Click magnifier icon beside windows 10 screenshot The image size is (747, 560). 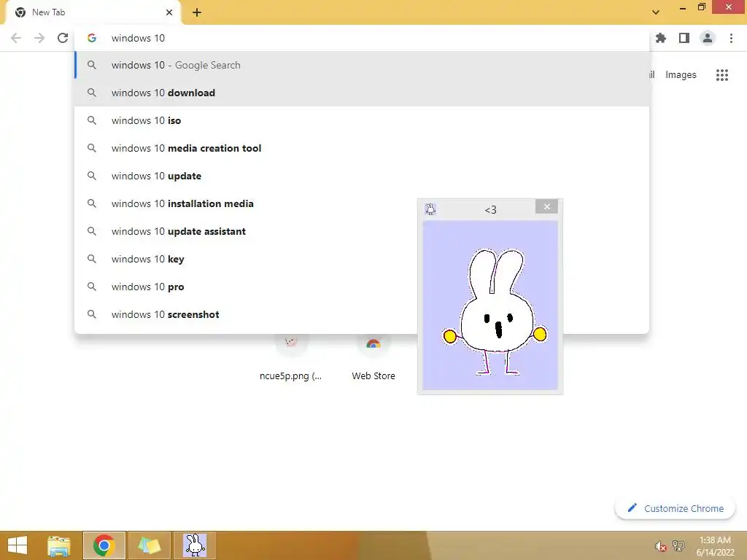coord(92,314)
